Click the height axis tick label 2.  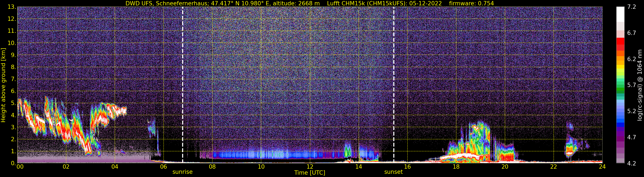click(13, 139)
